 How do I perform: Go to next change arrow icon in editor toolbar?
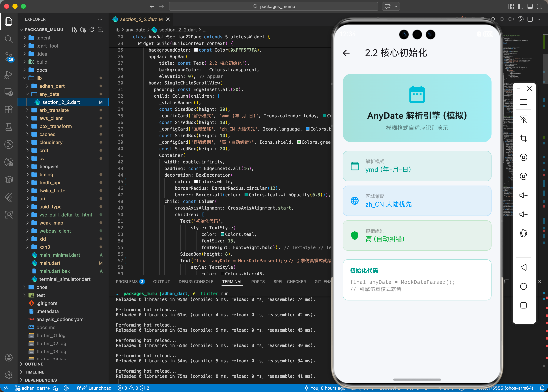pos(511,19)
